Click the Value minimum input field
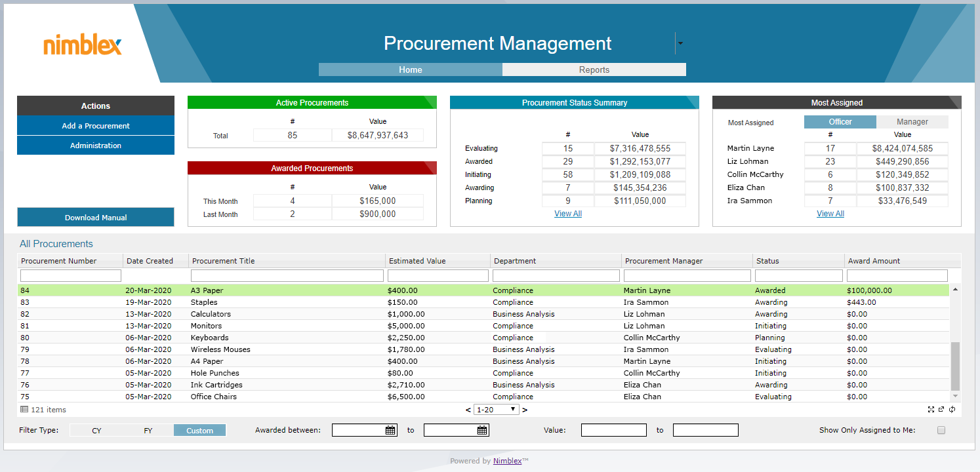This screenshot has width=980, height=472. pos(614,430)
